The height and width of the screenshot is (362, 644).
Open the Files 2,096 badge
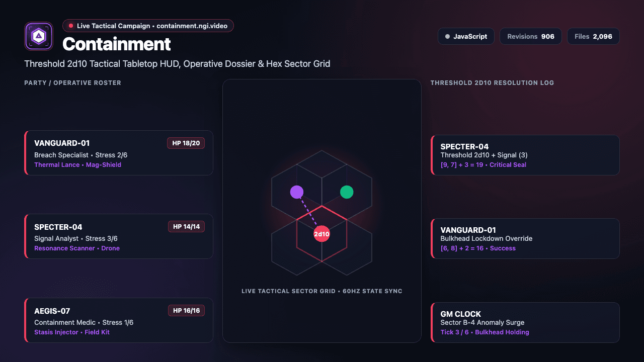tap(593, 36)
